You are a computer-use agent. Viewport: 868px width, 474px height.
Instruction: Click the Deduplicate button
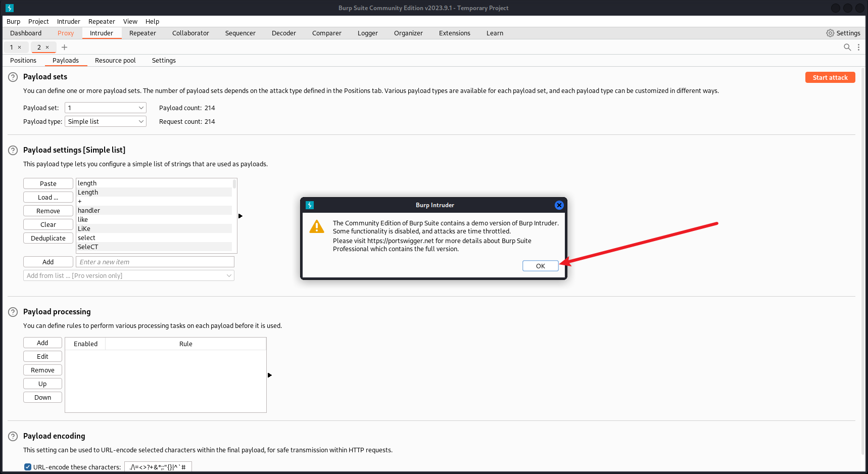pyautogui.click(x=48, y=238)
